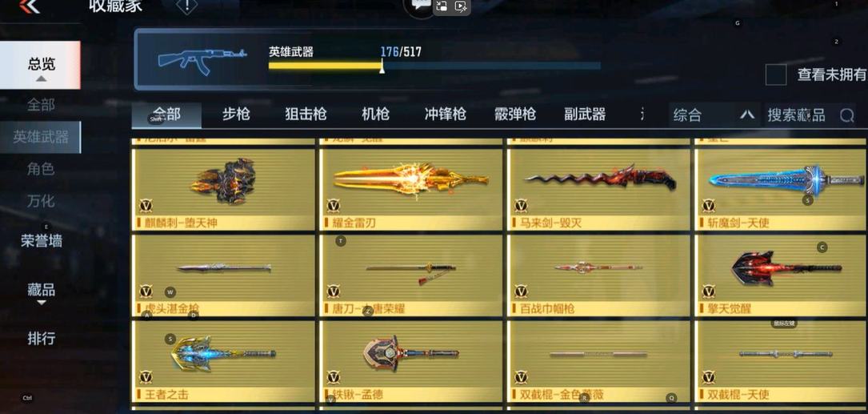The height and width of the screenshot is (414, 868).
Task: Click the 英雄武器 progress bar marker
Action: pos(382,66)
